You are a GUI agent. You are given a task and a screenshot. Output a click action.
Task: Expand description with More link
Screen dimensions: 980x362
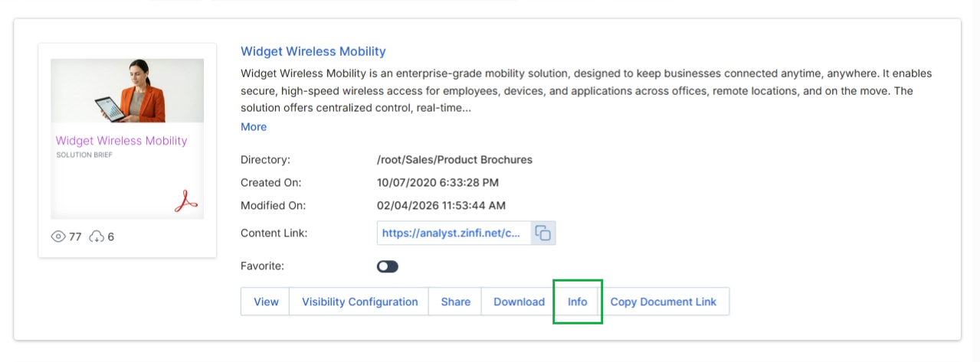pos(254,127)
